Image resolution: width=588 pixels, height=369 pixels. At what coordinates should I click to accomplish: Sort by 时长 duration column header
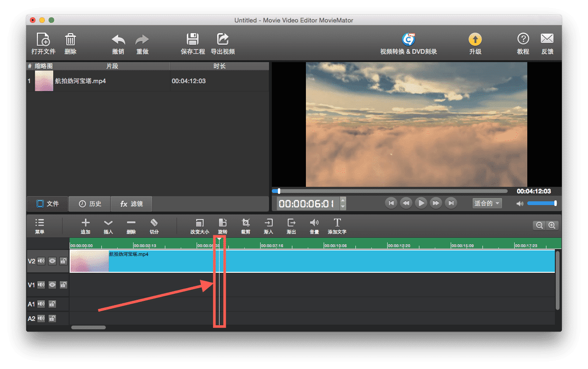[x=220, y=66]
